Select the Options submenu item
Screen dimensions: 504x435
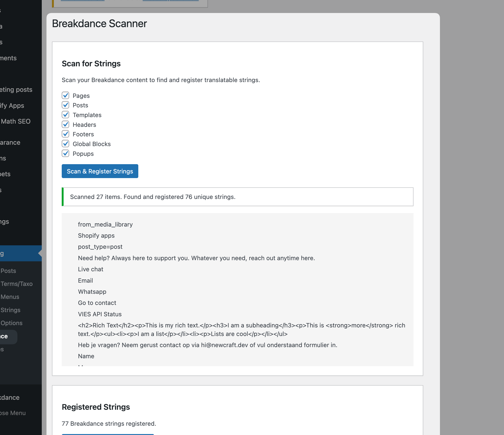(11, 323)
